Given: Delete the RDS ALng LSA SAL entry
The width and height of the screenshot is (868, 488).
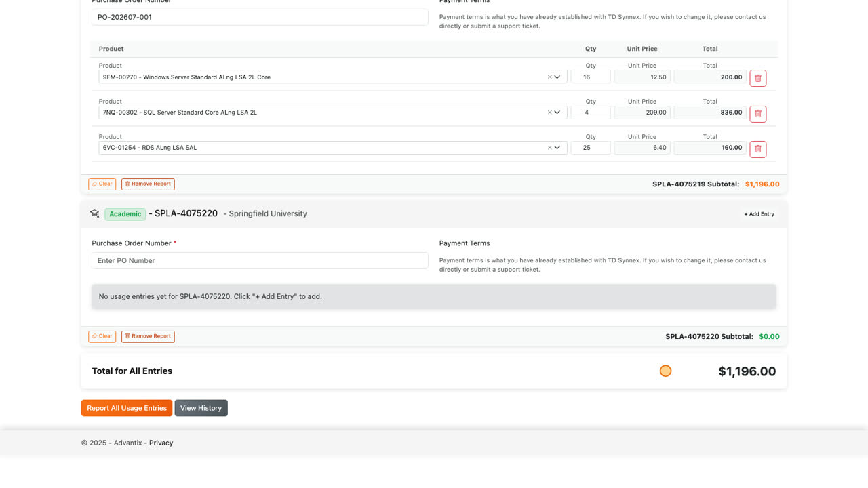Looking at the screenshot, I should click(x=758, y=148).
